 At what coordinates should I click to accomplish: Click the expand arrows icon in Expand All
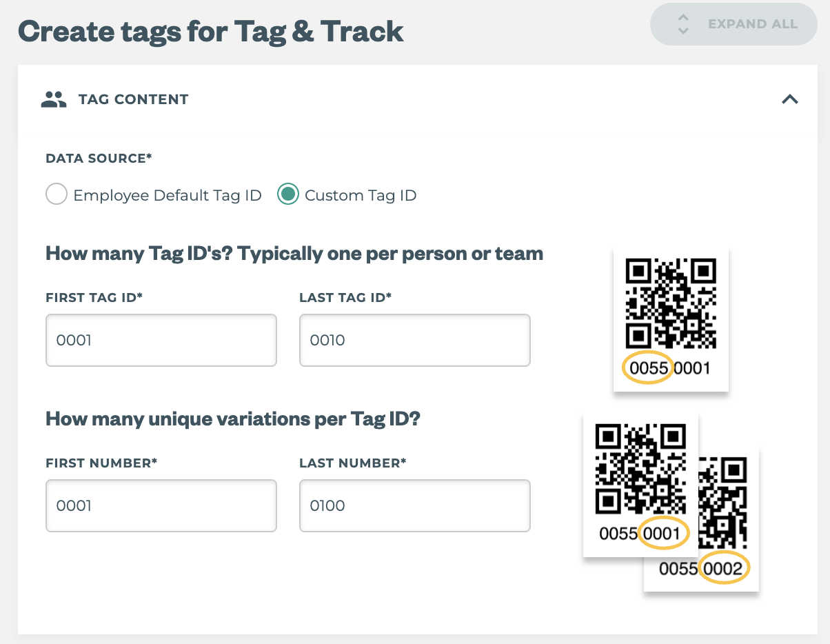pos(683,25)
